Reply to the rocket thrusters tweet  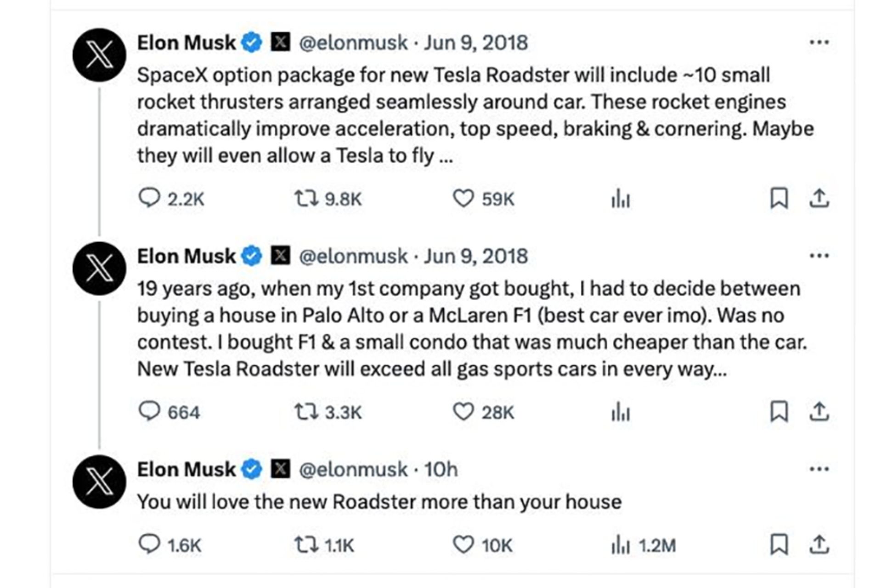(x=149, y=199)
